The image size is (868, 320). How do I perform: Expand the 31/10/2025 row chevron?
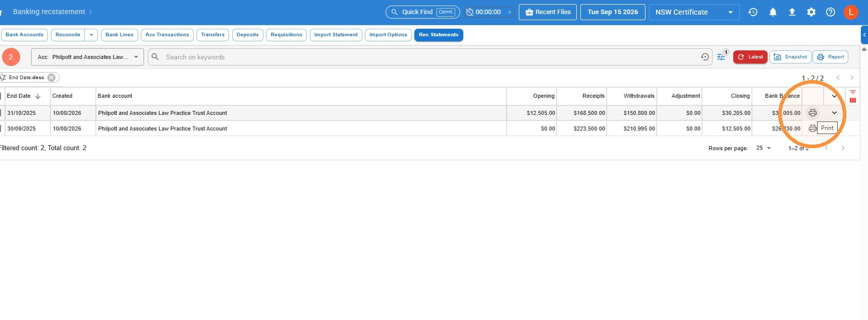point(834,113)
